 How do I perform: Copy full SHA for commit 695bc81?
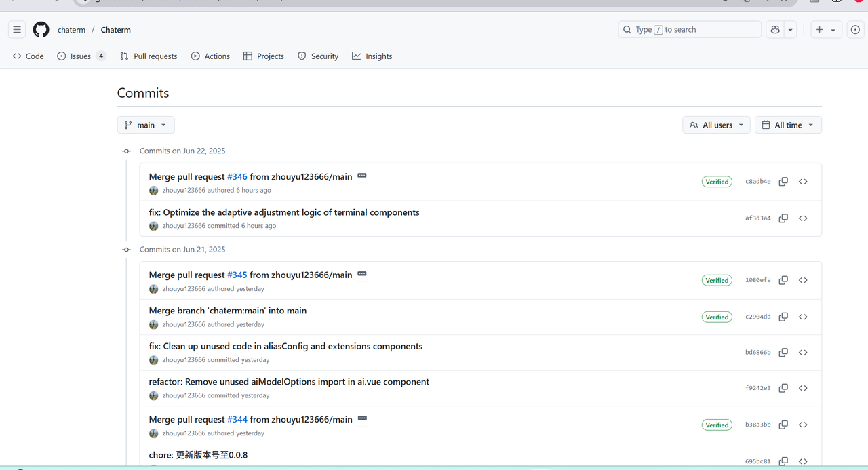tap(783, 461)
